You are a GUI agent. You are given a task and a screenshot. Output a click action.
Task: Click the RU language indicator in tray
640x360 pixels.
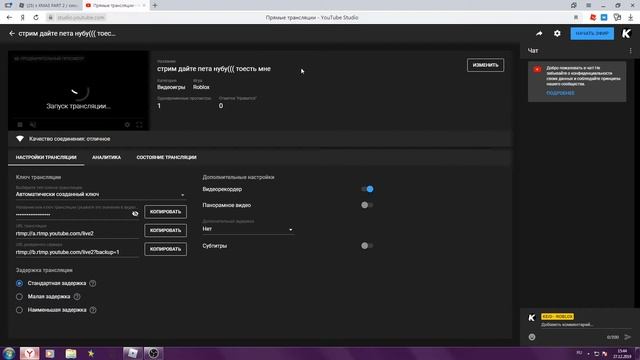579,353
